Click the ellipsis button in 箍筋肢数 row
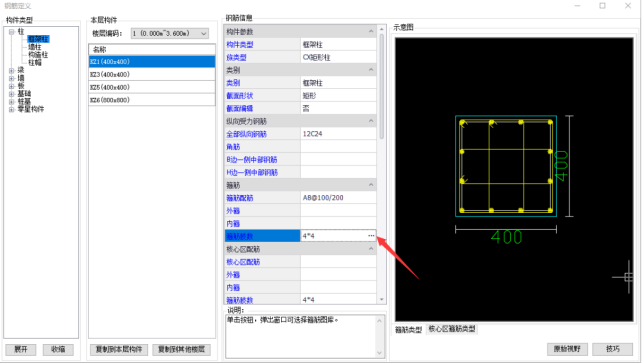This screenshot has width=642, height=363. coord(371,236)
